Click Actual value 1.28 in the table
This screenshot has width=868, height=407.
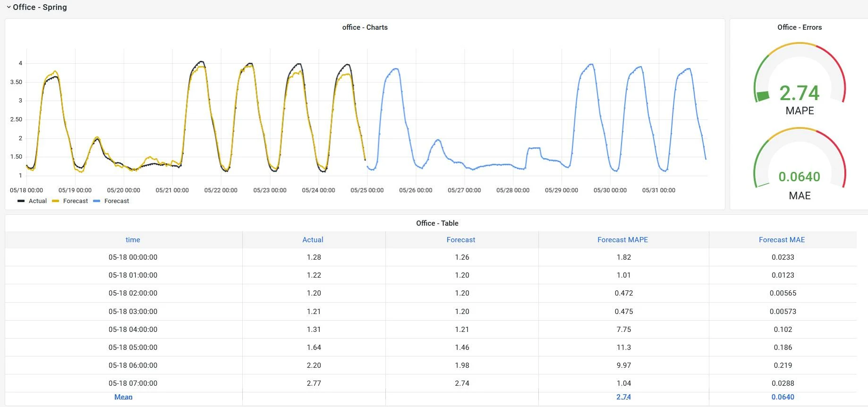coord(314,257)
